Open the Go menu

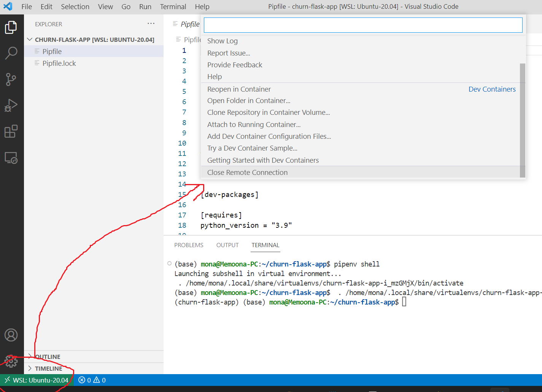coord(126,6)
